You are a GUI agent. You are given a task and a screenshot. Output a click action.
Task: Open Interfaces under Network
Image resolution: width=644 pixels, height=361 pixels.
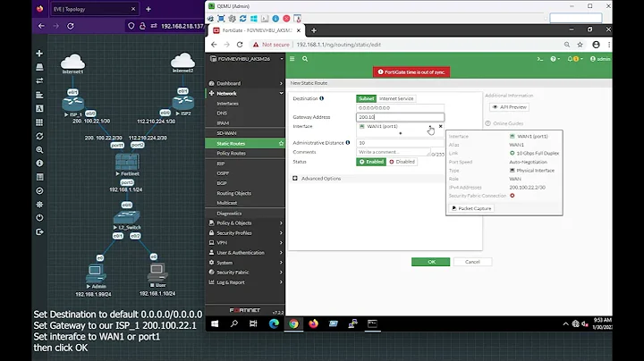227,104
